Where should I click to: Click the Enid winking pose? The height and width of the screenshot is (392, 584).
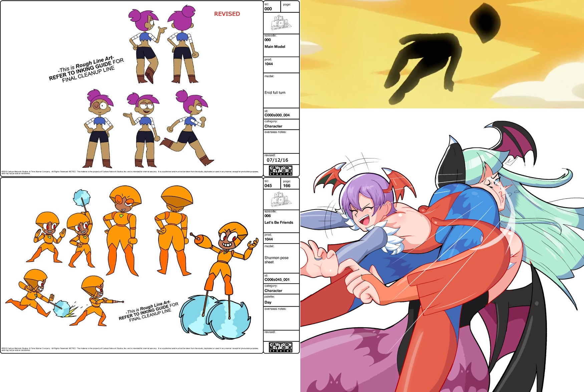click(x=99, y=128)
